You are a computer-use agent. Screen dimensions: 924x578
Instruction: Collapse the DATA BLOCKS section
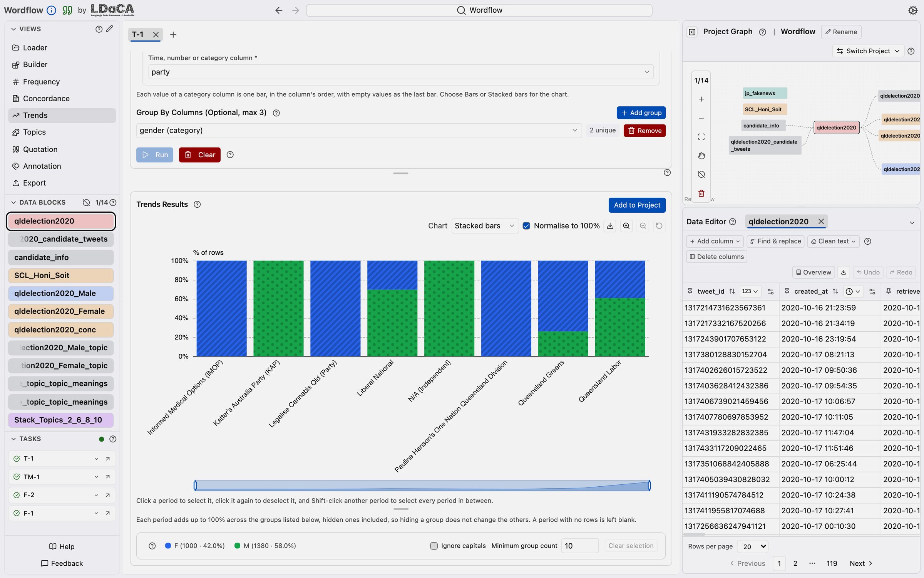point(13,202)
